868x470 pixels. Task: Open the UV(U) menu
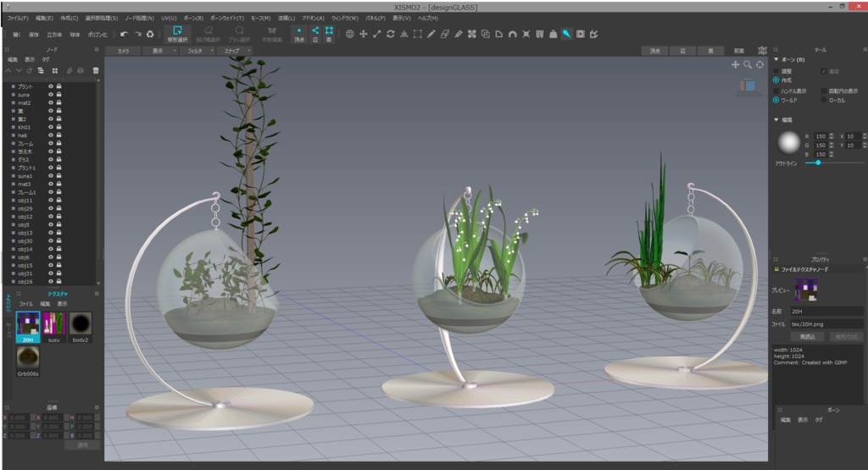point(168,17)
